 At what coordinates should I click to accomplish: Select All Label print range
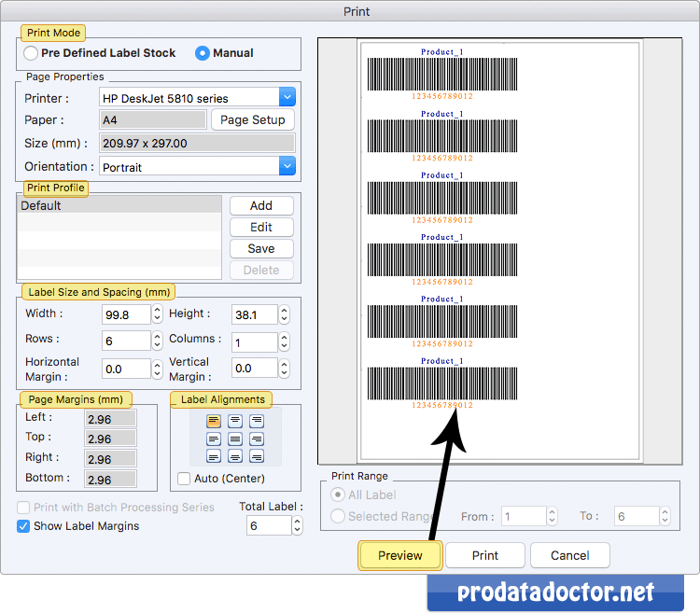[338, 495]
